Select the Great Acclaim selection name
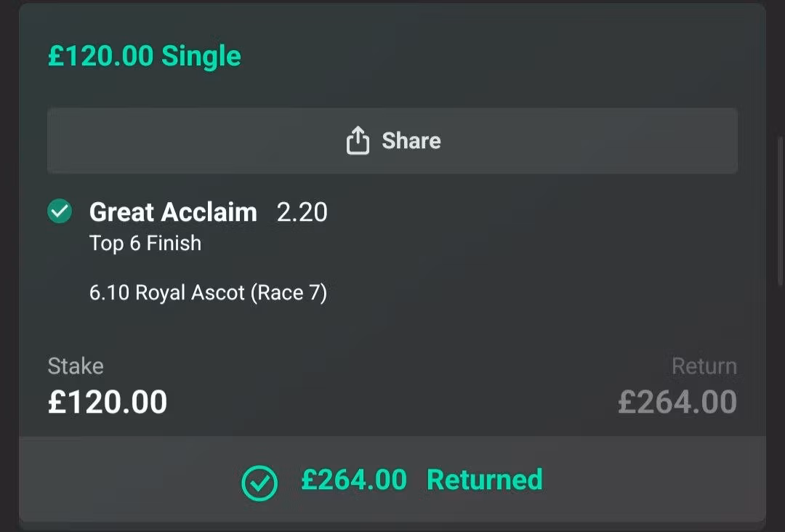785x532 pixels. coord(173,211)
